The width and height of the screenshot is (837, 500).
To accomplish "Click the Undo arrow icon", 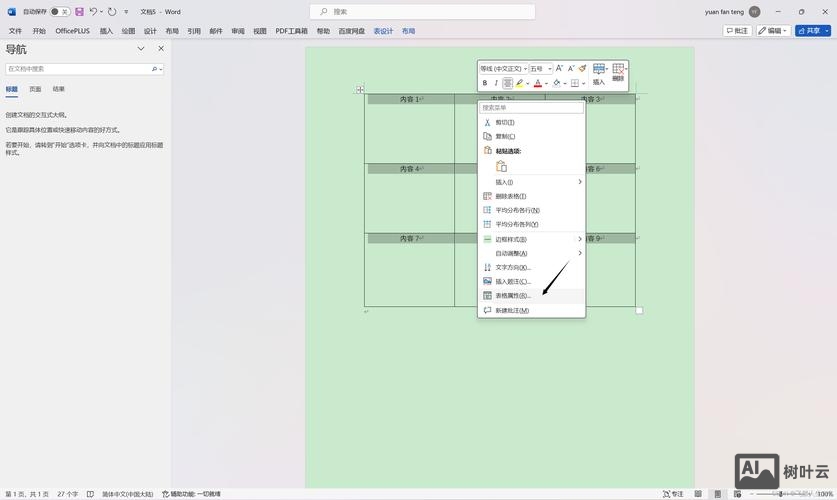I will pos(93,12).
